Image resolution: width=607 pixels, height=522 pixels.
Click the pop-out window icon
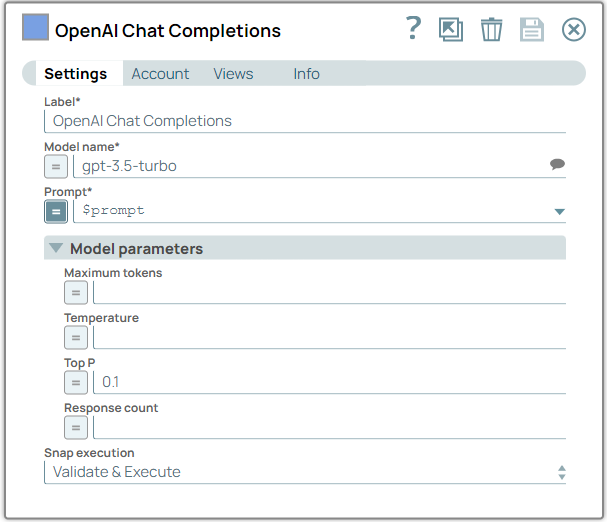point(451,29)
